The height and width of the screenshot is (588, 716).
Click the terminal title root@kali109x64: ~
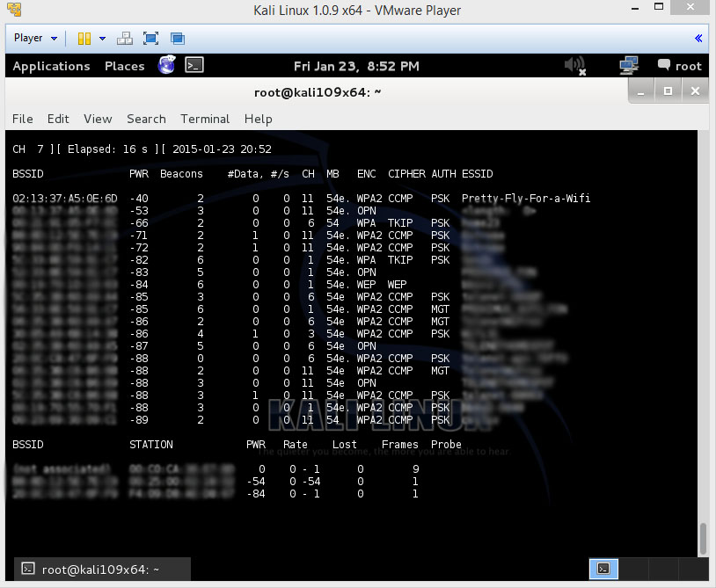[x=318, y=92]
